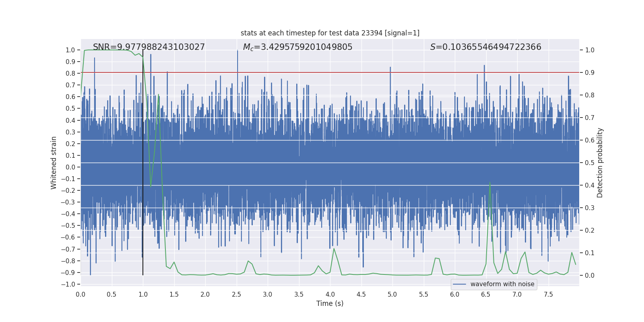Click the chirp mass Mc annotation

[297, 47]
